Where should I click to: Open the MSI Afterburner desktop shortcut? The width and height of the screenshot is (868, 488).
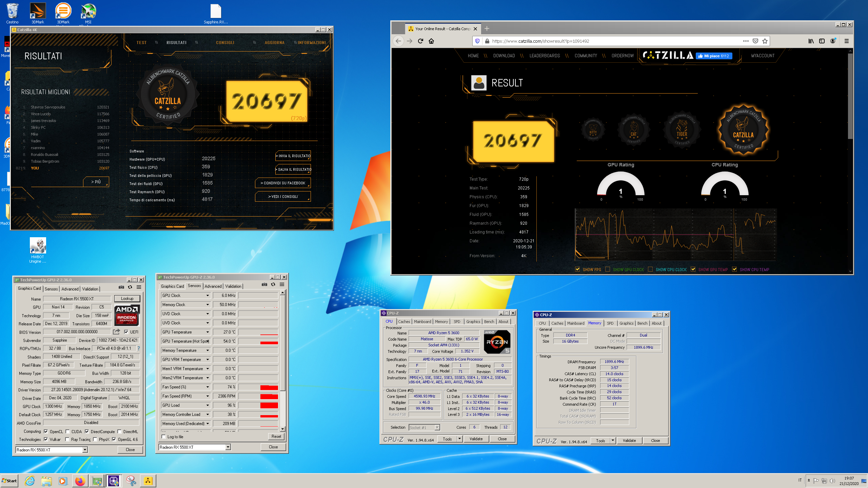pos(88,14)
